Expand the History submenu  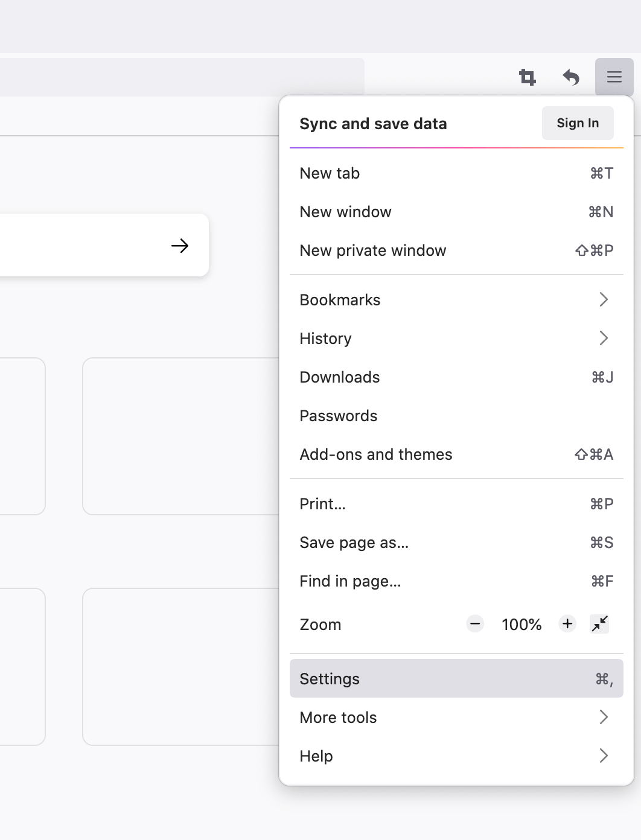(x=456, y=339)
